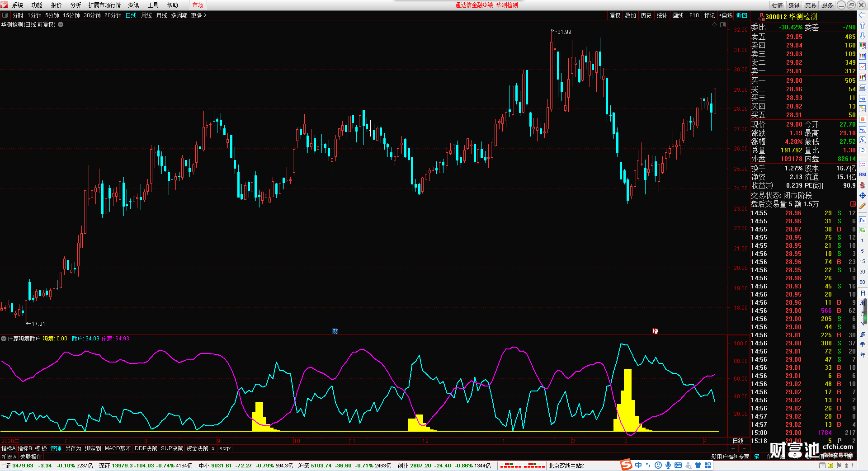This screenshot has height=471, width=868.
Task: Open the 日线 period selector below the chart
Action: point(738,441)
